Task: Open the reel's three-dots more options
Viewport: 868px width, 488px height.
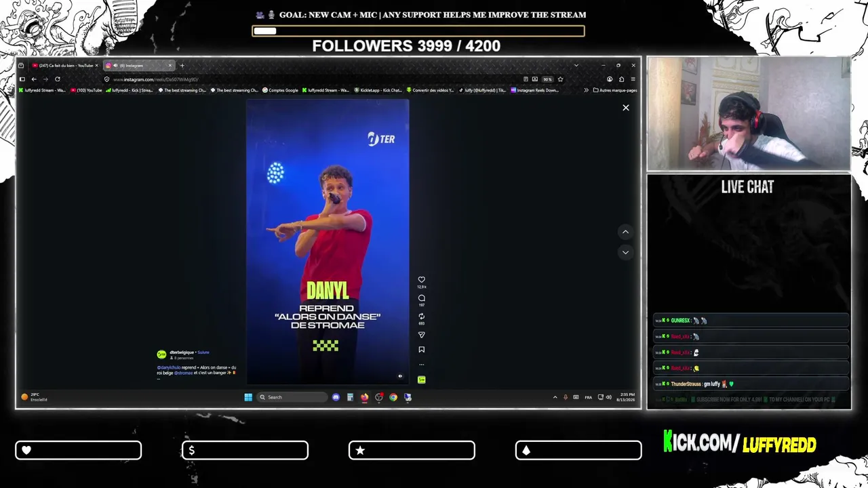Action: 421,365
